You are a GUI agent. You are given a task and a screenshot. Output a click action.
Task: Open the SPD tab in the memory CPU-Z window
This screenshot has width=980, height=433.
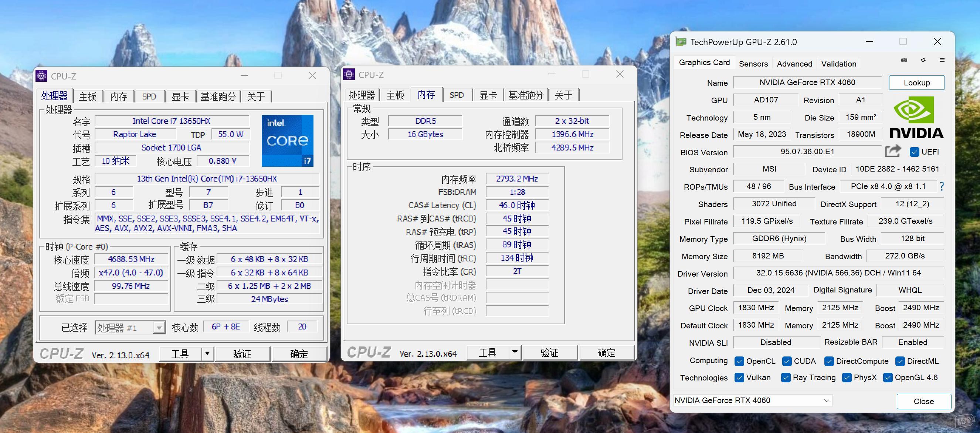point(457,95)
